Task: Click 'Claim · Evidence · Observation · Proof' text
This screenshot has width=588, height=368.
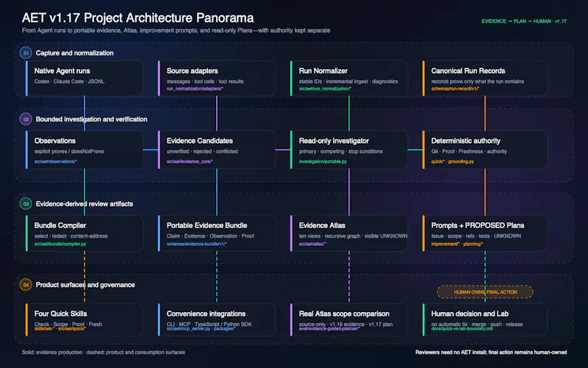Action: point(210,236)
